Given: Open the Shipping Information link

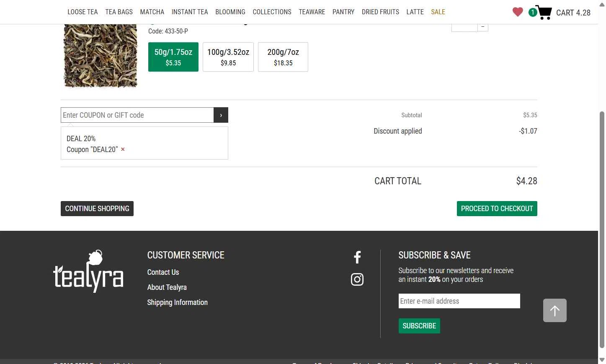Looking at the screenshot, I should click(177, 302).
